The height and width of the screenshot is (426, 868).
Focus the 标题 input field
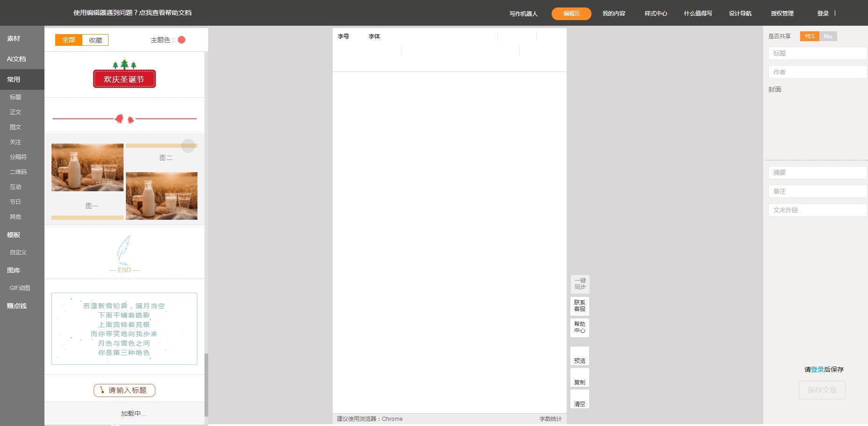(x=818, y=53)
